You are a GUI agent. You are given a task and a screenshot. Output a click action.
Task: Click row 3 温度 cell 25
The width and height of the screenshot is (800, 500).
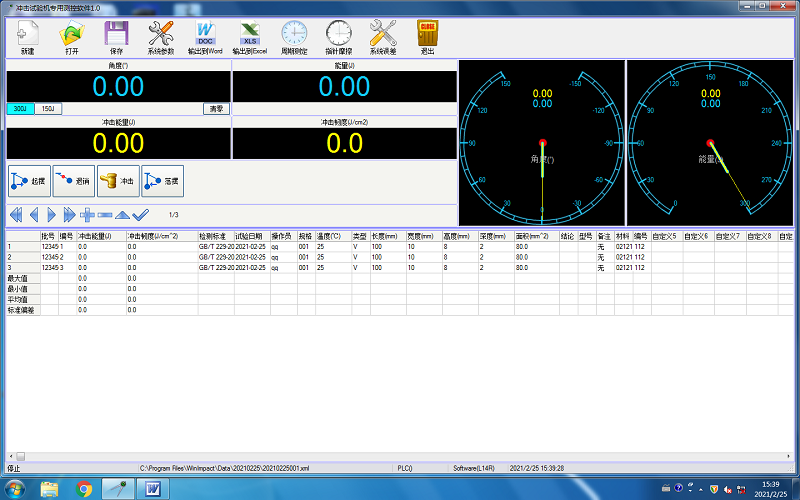coord(334,267)
